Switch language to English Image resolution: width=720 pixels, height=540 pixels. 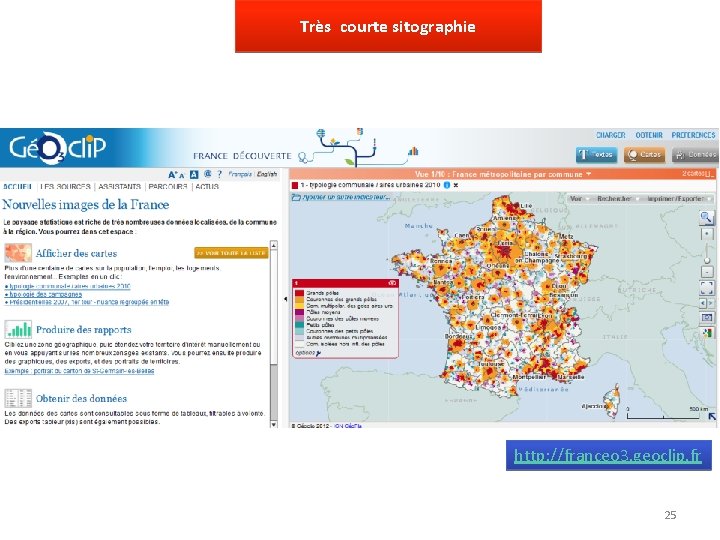pos(267,174)
